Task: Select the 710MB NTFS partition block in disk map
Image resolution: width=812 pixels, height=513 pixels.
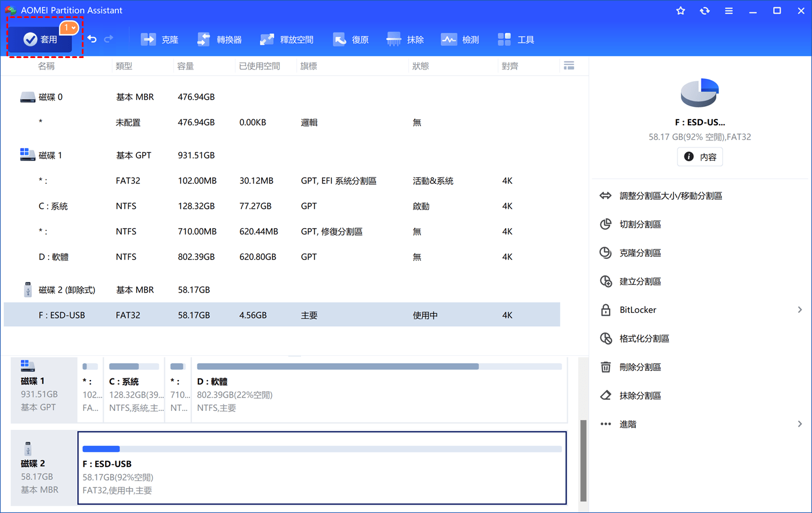Action: pyautogui.click(x=178, y=389)
